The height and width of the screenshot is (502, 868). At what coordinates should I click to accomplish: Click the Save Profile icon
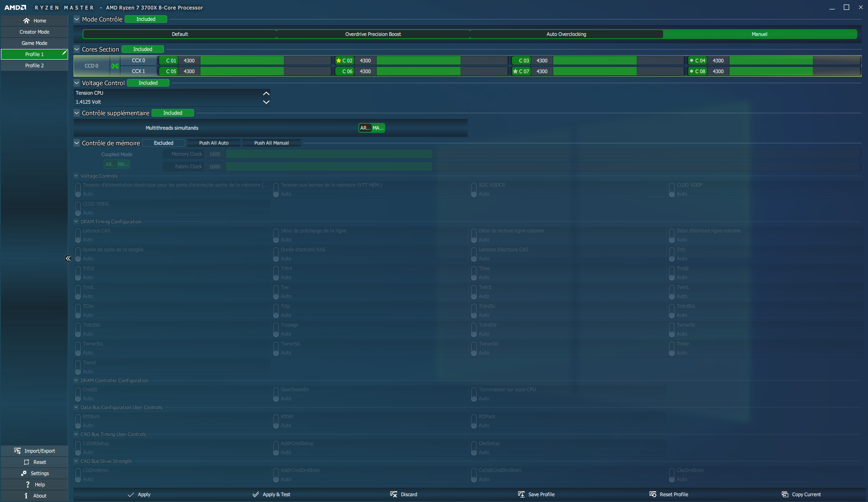point(521,494)
